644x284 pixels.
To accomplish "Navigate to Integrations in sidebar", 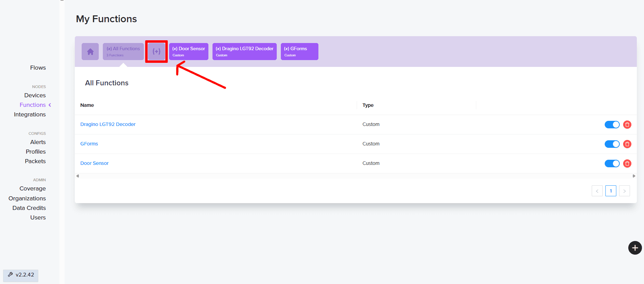I will coord(30,114).
